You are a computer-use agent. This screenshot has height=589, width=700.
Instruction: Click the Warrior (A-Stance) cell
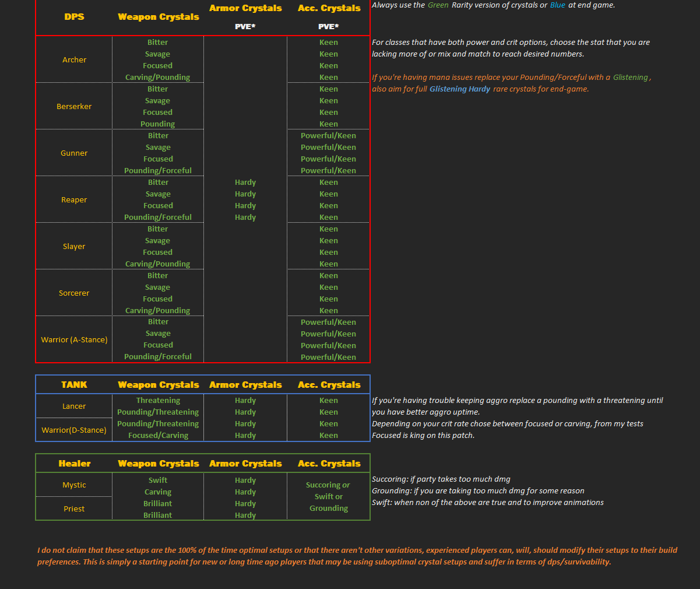[74, 339]
